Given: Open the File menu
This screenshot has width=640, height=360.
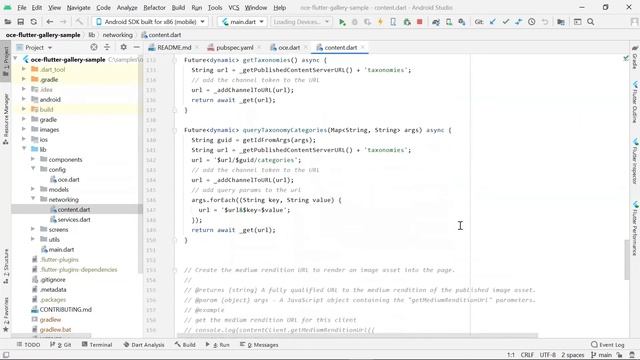Looking at the screenshot, I should tap(22, 7).
